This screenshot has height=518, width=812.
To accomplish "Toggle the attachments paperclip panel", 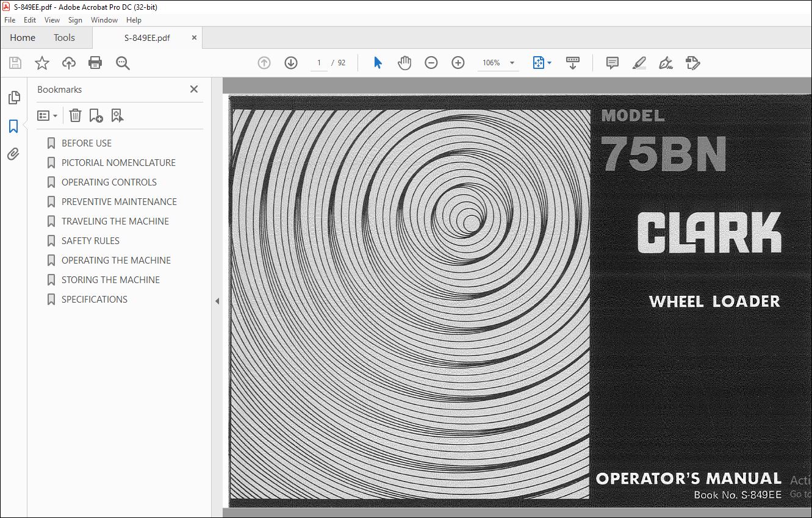I will [x=13, y=154].
